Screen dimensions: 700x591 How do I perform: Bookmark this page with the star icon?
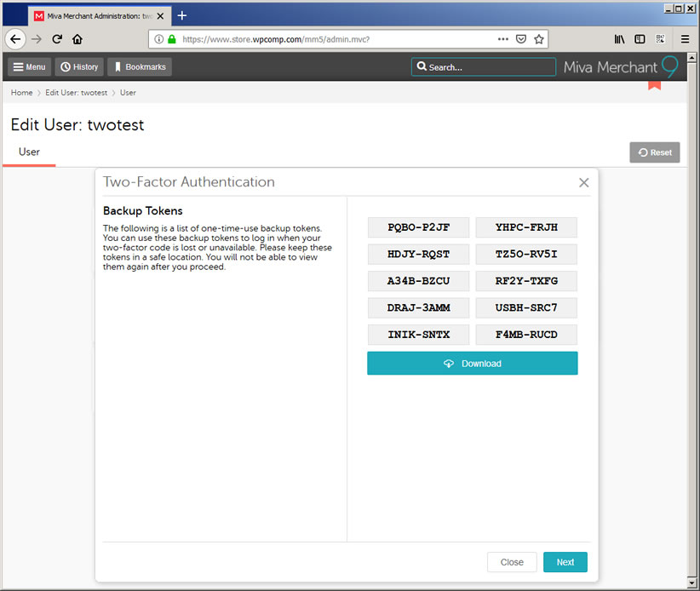(539, 39)
